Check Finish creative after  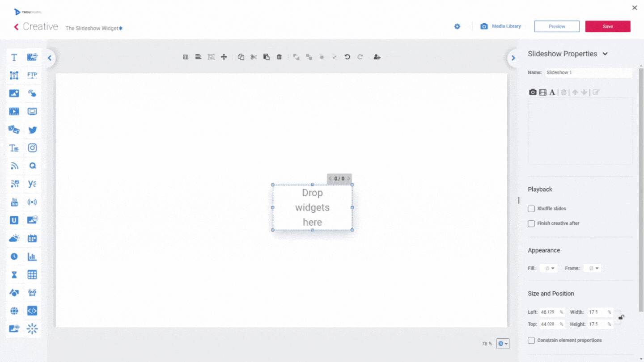click(531, 223)
